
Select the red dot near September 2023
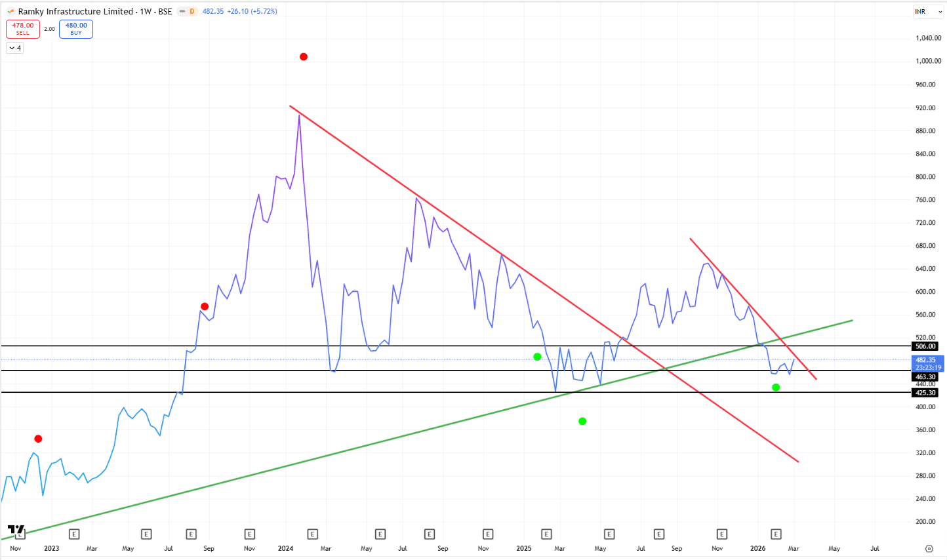pyautogui.click(x=205, y=307)
